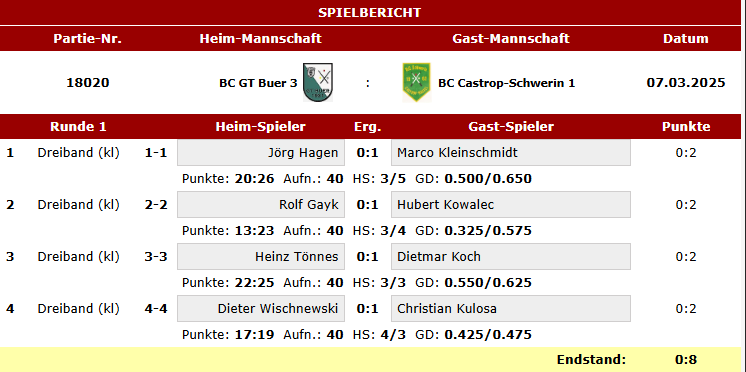
Task: Click the BC GT Buer 3 club logo
Action: tap(318, 82)
